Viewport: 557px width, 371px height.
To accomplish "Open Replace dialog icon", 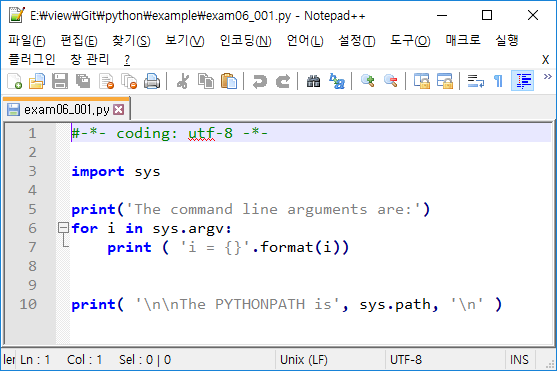I will (x=336, y=81).
